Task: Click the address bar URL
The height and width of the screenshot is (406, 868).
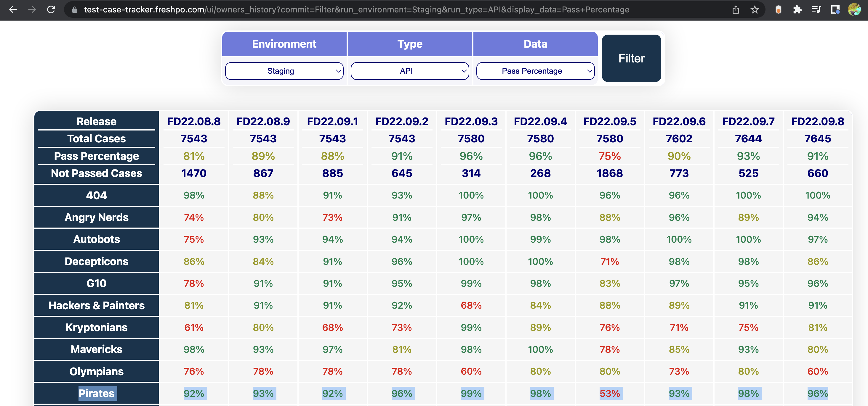Action: tap(356, 9)
